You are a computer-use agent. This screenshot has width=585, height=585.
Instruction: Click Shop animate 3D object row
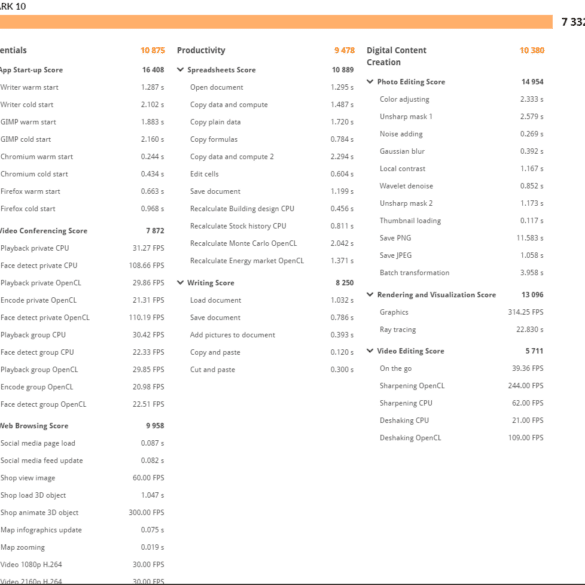click(x=82, y=513)
